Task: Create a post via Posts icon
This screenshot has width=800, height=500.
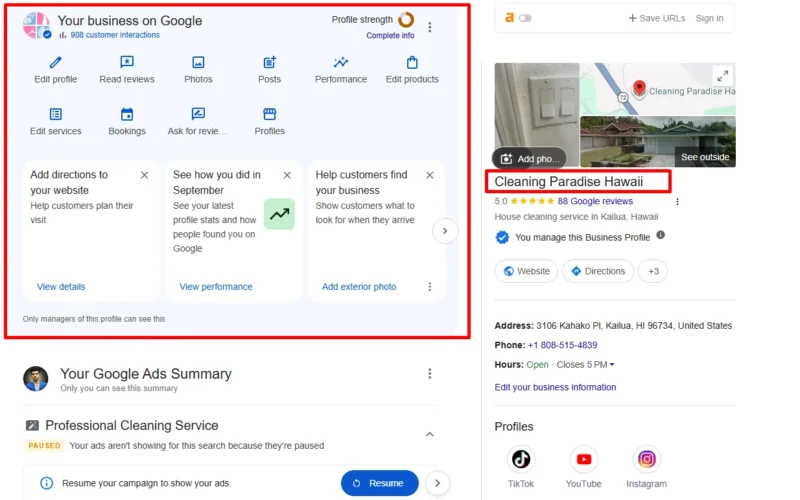Action: (x=269, y=62)
